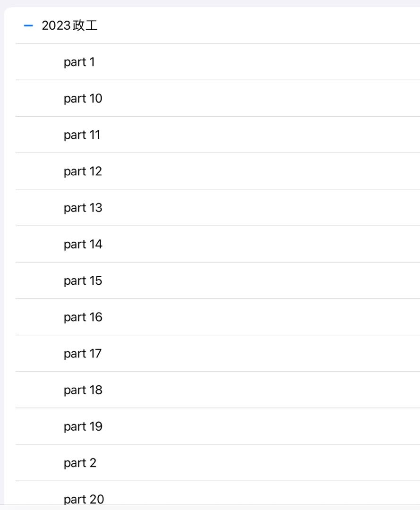Open part 16
Screen dimensions: 420x510
coord(218,317)
